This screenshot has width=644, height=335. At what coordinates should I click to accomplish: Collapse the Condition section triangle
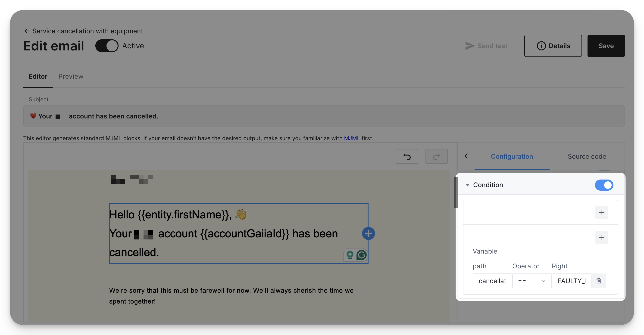[467, 185]
